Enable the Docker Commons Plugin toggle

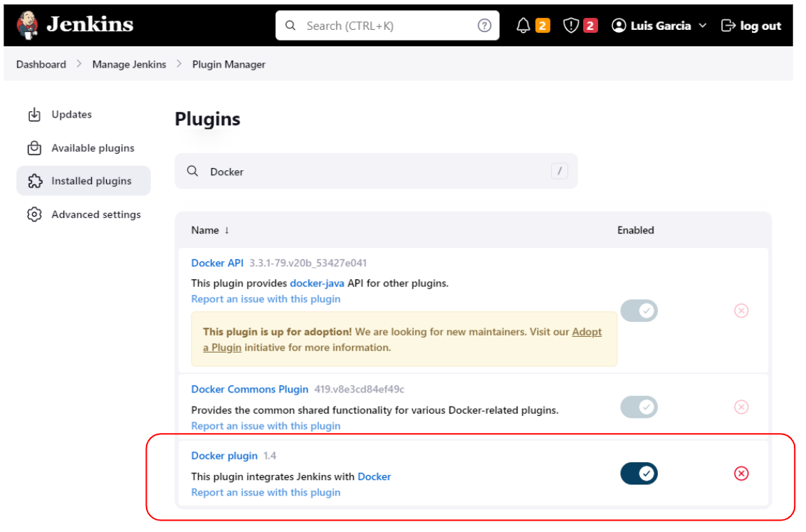[639, 407]
